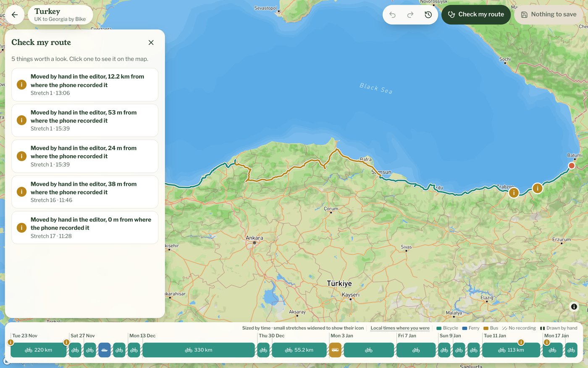
Task: Click the 'Sized by time' description text
Action: tap(303, 328)
